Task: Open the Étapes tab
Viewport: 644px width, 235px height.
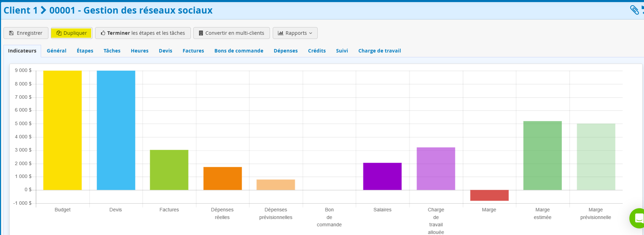Action: coord(85,51)
